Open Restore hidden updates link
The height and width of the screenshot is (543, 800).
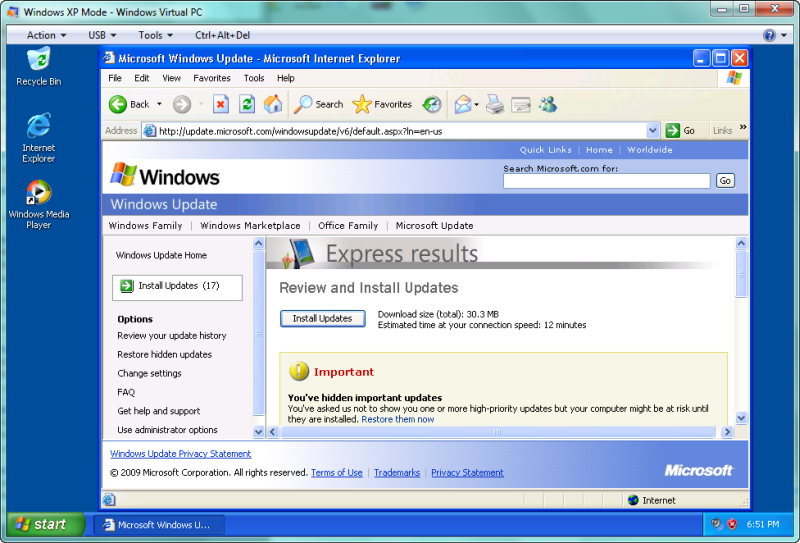[x=164, y=354]
